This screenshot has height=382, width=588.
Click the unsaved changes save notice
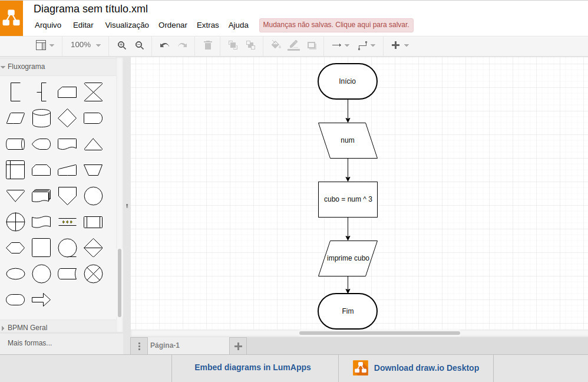pyautogui.click(x=336, y=25)
